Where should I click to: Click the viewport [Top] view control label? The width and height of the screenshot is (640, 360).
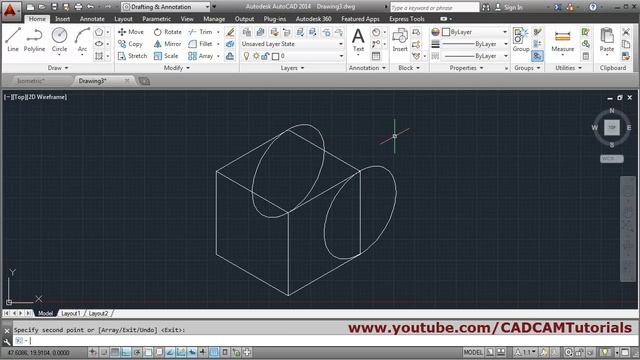pos(19,97)
